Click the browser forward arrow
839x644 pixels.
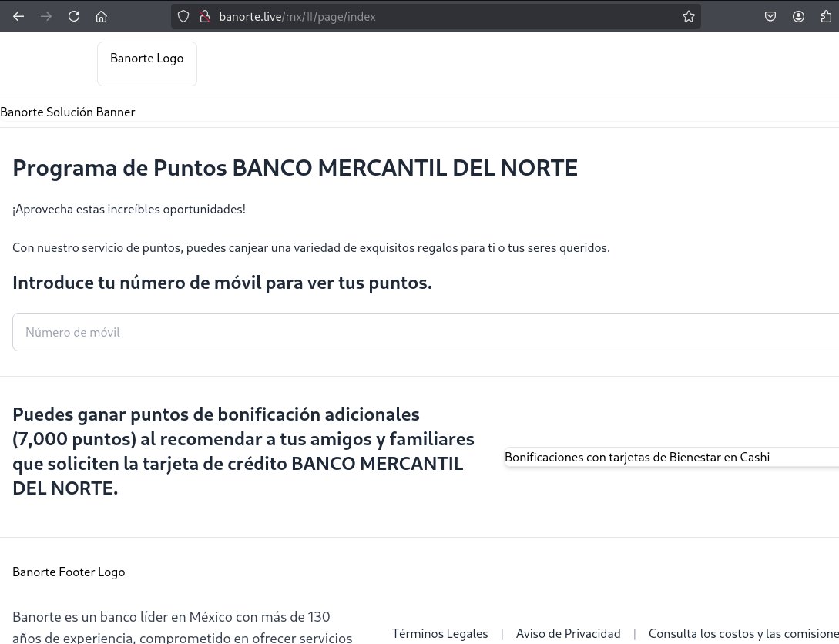click(x=46, y=17)
